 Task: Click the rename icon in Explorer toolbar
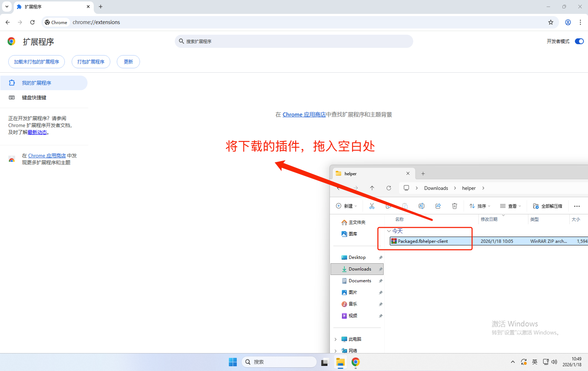(x=421, y=206)
